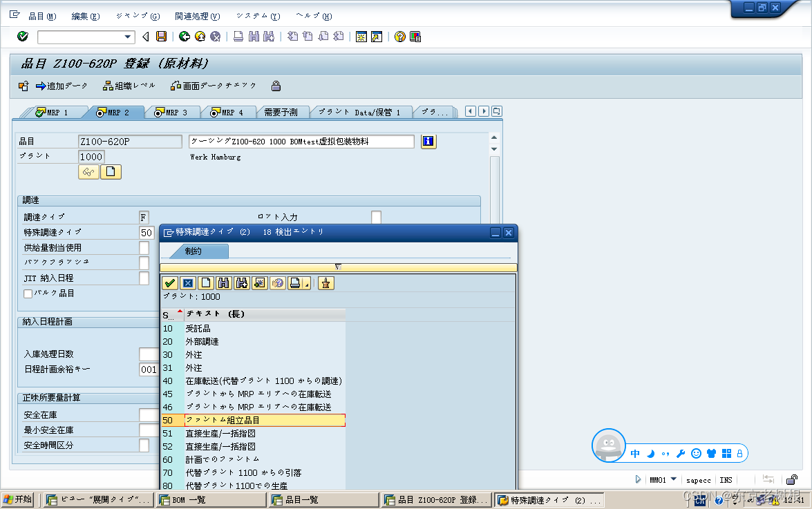Image resolution: width=812 pixels, height=509 pixels.
Task: Click the popup Find binoculars icon
Action: tap(224, 283)
